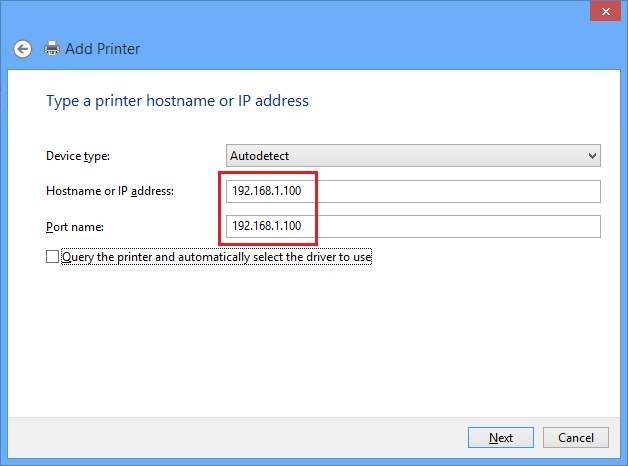Click the empty title bar area

(x=300, y=12)
